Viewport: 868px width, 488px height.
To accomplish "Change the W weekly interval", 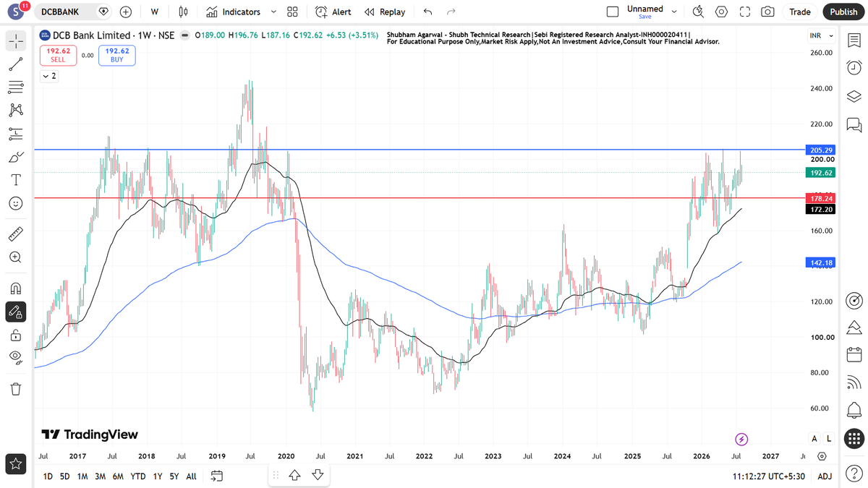I will point(155,12).
